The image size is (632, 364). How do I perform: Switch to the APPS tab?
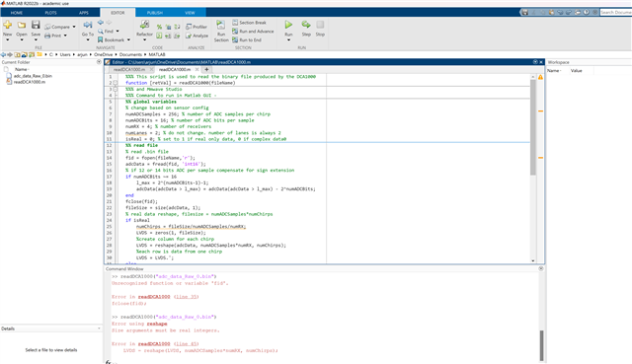83,13
